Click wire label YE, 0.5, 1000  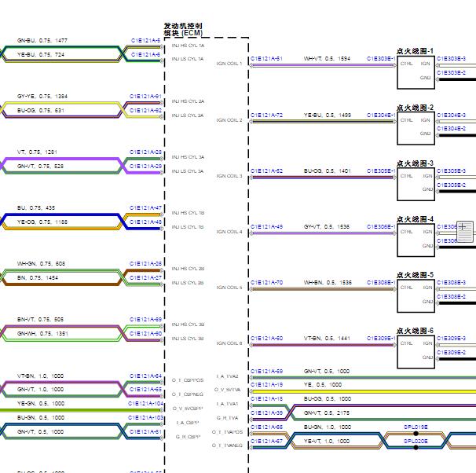(x=323, y=385)
